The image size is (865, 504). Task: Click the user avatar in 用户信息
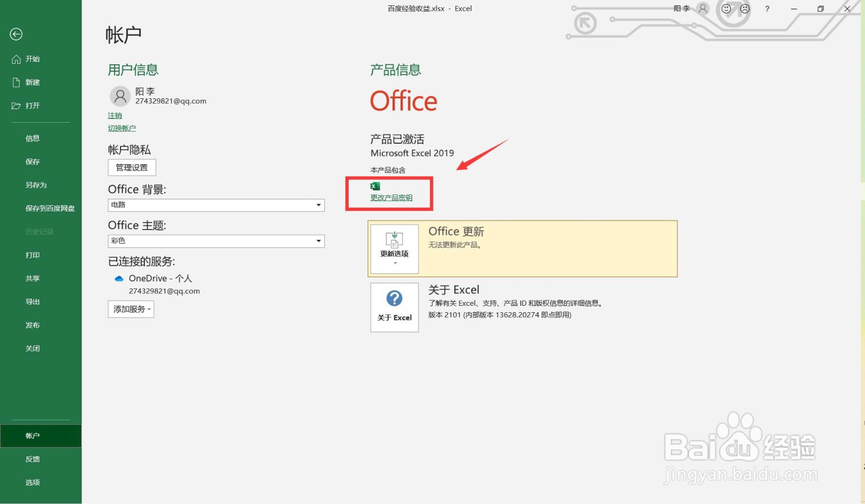[120, 96]
